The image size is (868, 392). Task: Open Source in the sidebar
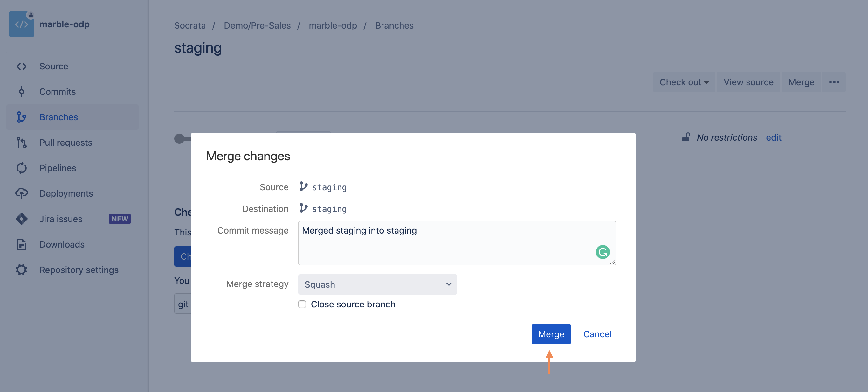[x=72, y=66]
